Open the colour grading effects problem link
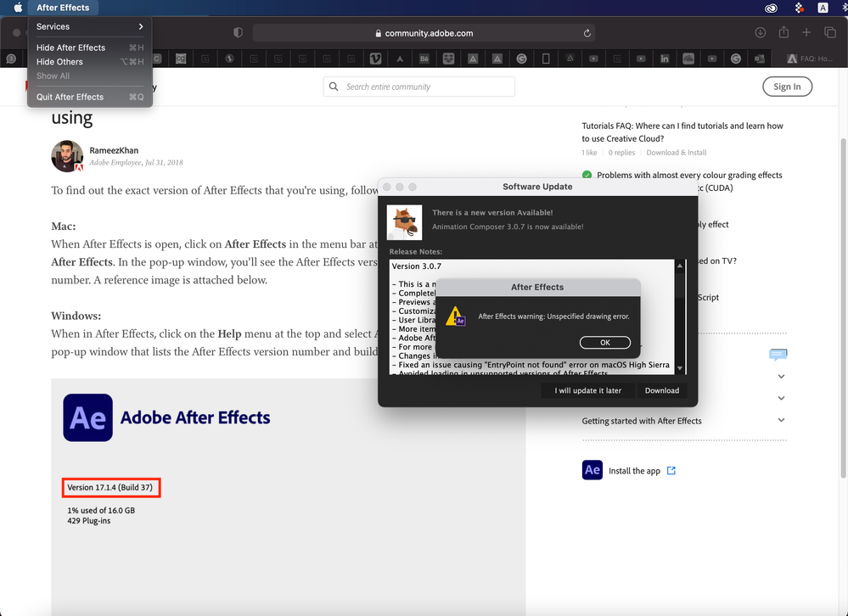This screenshot has height=616, width=848. pos(689,175)
